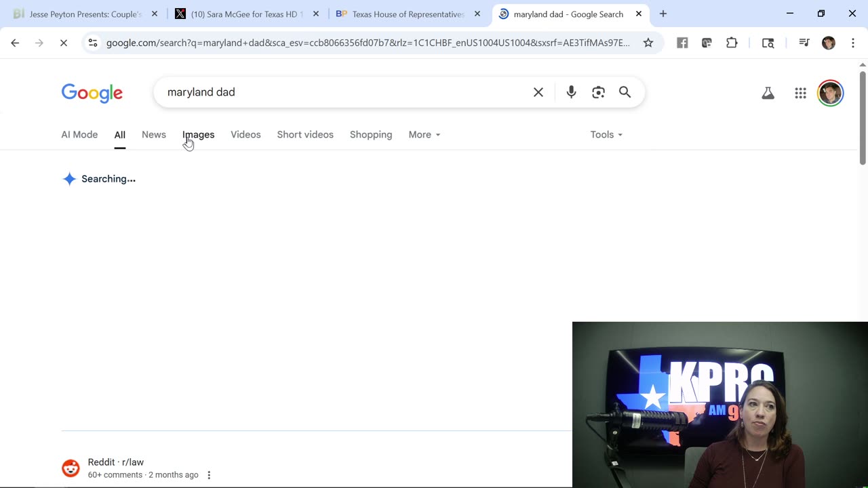This screenshot has width=868, height=488.
Task: Open the Chrome profile avatar in toolbar
Action: coord(829,43)
